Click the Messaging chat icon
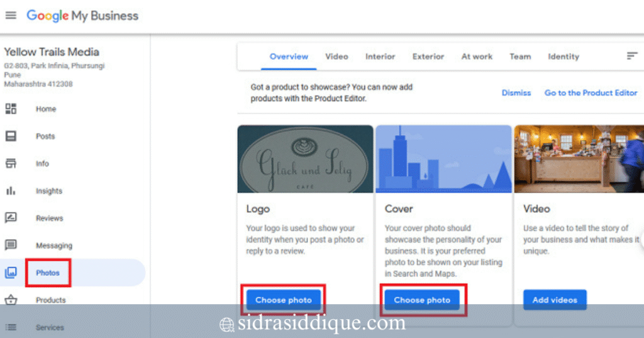 pyautogui.click(x=11, y=245)
